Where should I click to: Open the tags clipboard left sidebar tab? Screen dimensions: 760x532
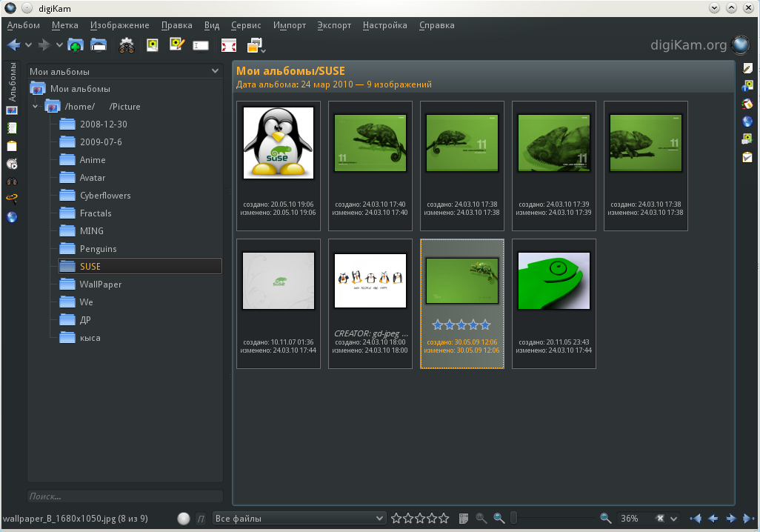12,146
